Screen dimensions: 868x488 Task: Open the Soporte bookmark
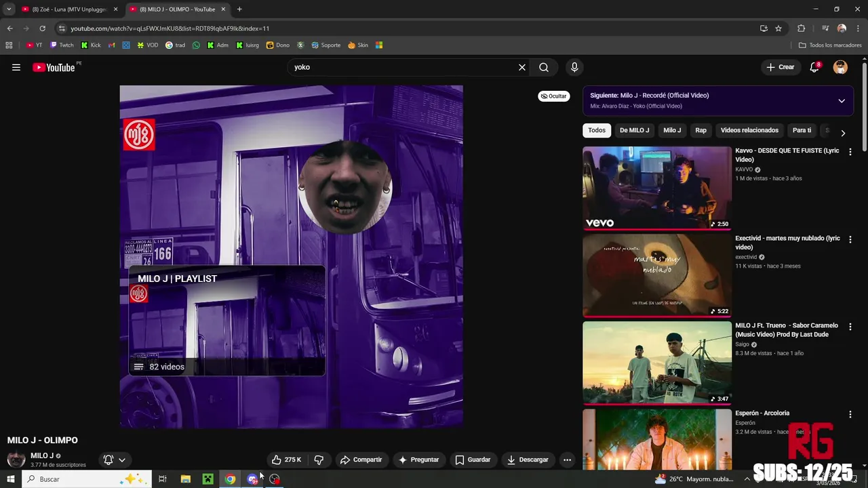coord(325,45)
